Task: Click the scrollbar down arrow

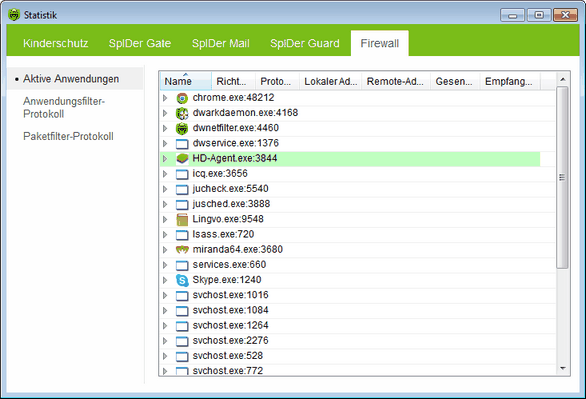Action: pos(562,369)
